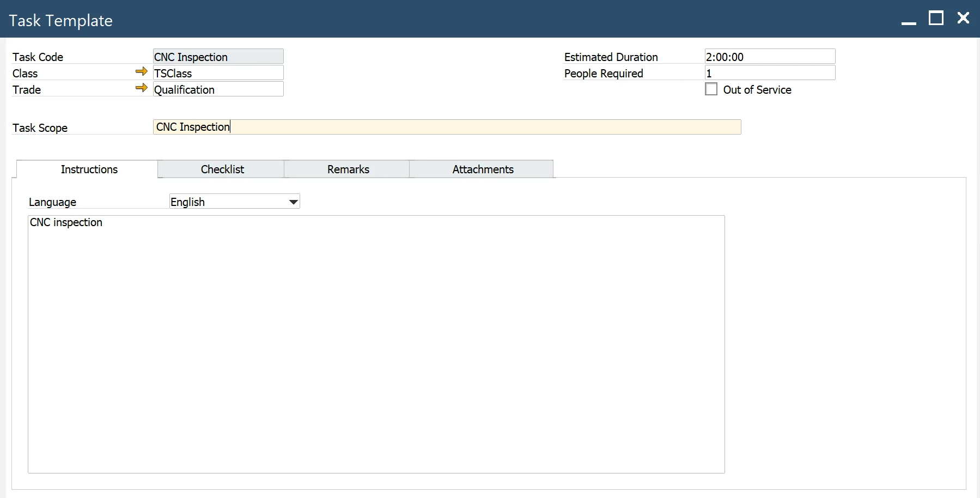Image resolution: width=980 pixels, height=498 pixels.
Task: Switch to the Instructions tab
Action: (x=89, y=169)
